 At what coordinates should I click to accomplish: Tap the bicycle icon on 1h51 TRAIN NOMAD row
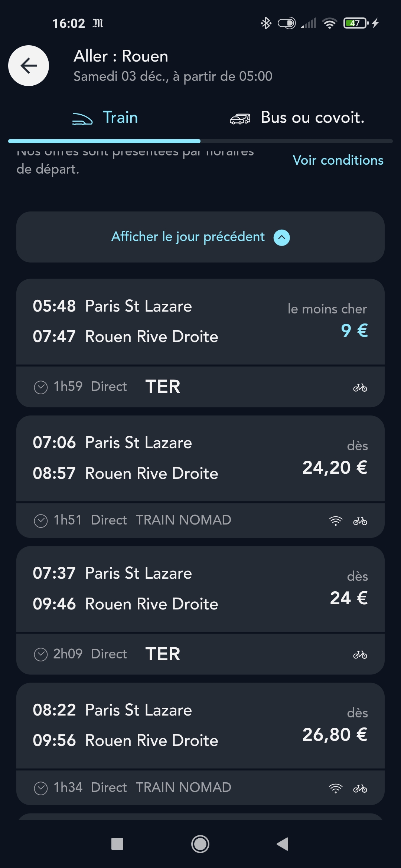coord(360,521)
